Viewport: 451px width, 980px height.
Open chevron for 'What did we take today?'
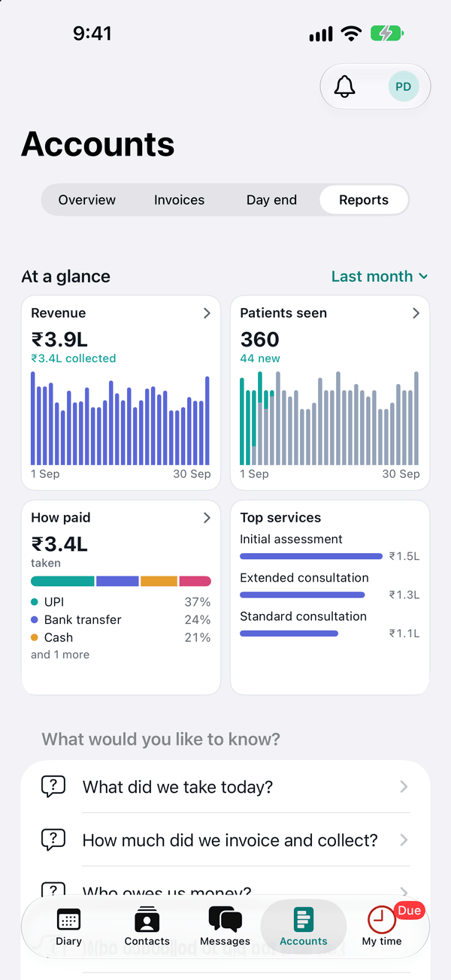click(x=404, y=786)
